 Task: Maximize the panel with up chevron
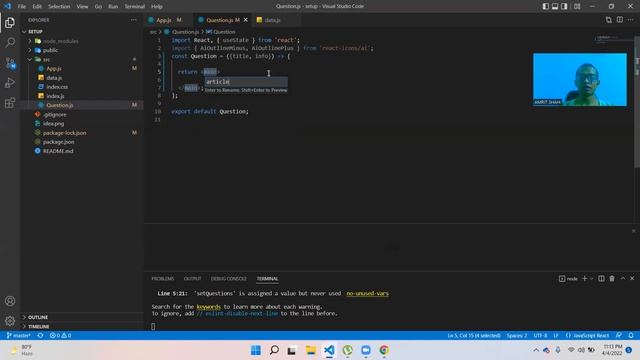[x=623, y=278]
